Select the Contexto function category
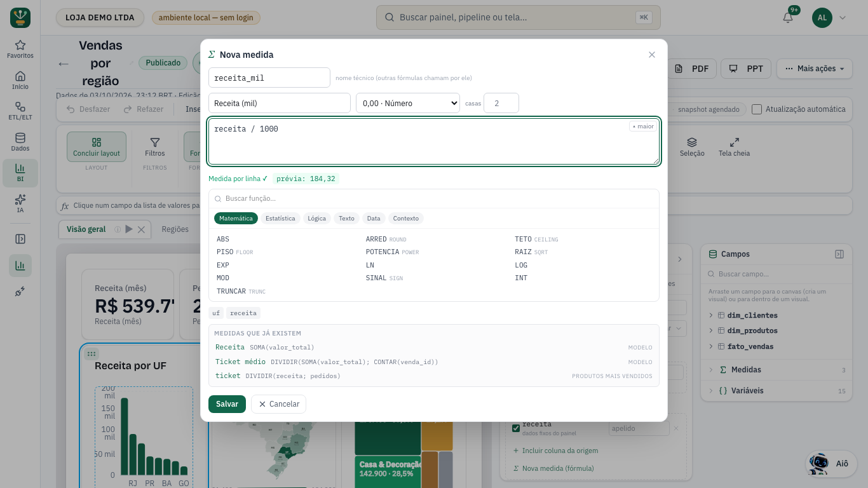 pyautogui.click(x=406, y=218)
